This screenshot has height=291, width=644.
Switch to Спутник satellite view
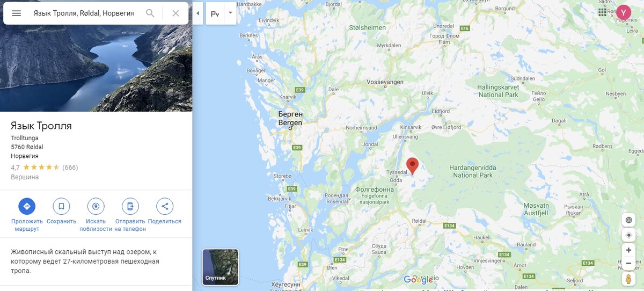[x=221, y=267]
